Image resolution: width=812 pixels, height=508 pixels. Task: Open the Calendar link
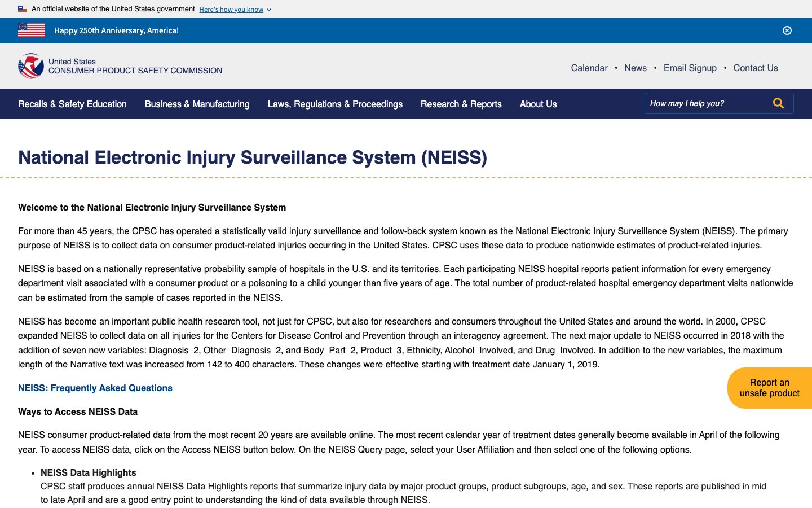[x=589, y=68]
